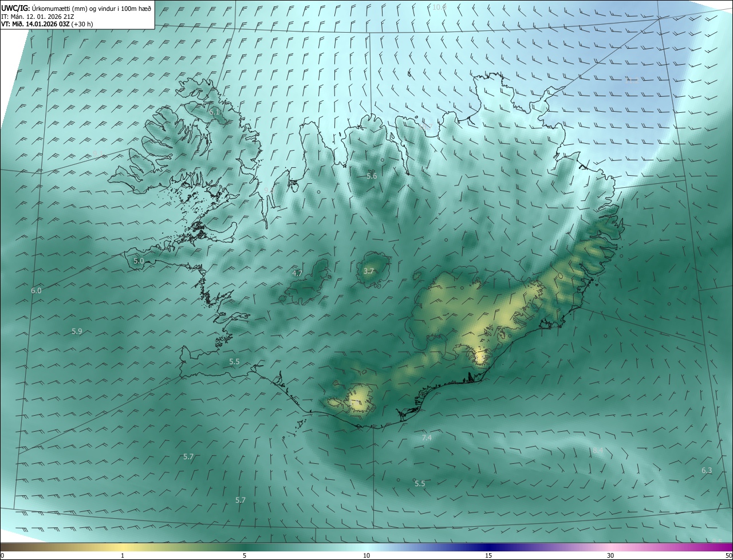This screenshot has height=560, width=733.
Task: Click the map title "Úrkomumætti (mm) og vindur í 100m hæð"
Action: click(x=92, y=8)
